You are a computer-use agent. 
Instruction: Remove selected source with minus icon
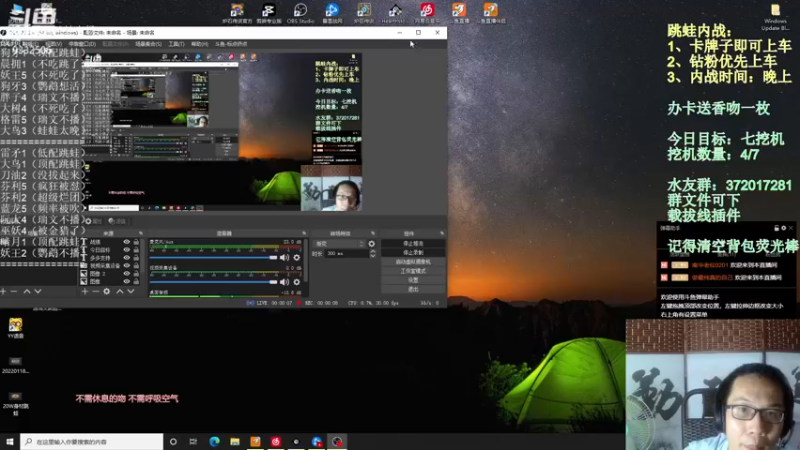pyautogui.click(x=95, y=291)
